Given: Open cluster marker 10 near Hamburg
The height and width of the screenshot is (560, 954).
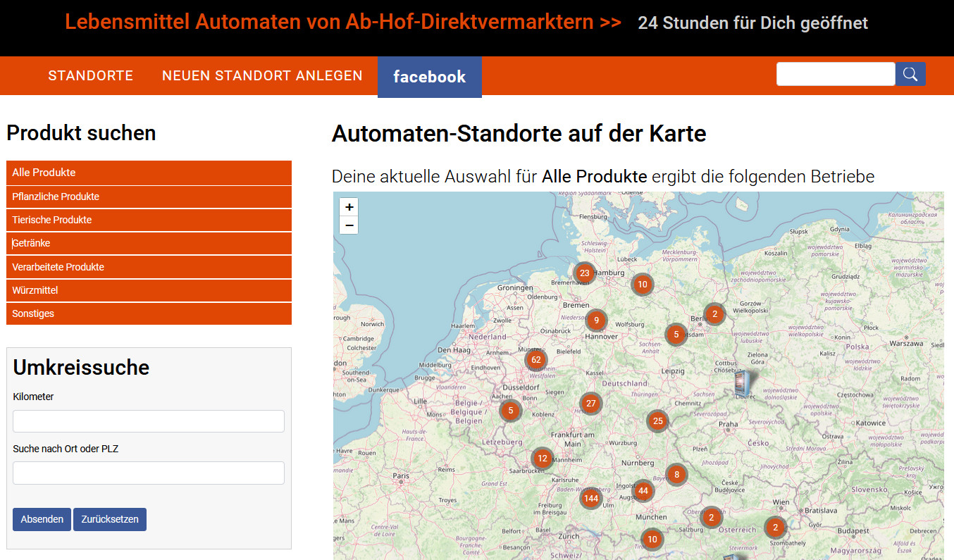Looking at the screenshot, I should (642, 285).
